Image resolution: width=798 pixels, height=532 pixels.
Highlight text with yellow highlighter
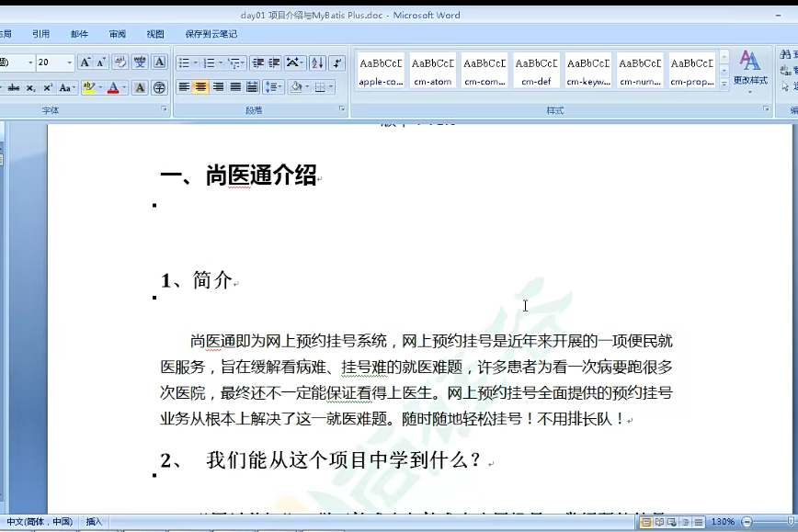(x=87, y=87)
